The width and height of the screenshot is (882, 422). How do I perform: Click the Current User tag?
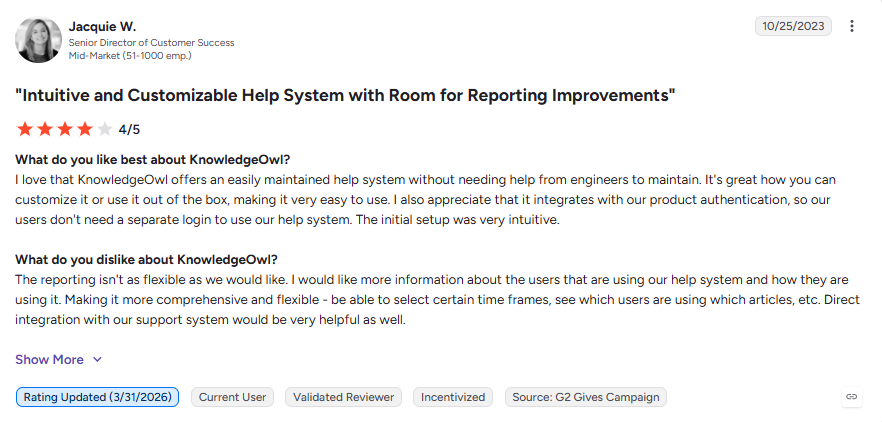(232, 397)
